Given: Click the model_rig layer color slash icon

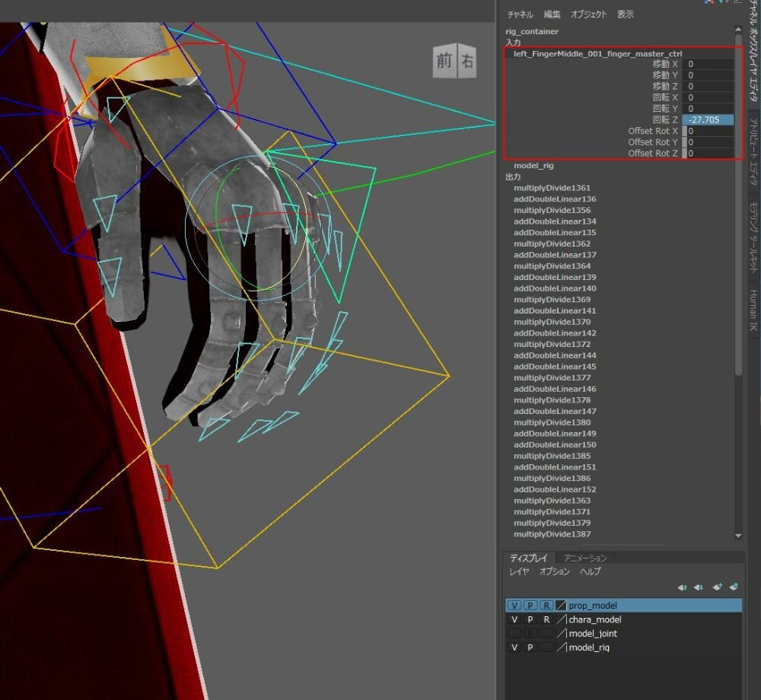Looking at the screenshot, I should coord(561,647).
